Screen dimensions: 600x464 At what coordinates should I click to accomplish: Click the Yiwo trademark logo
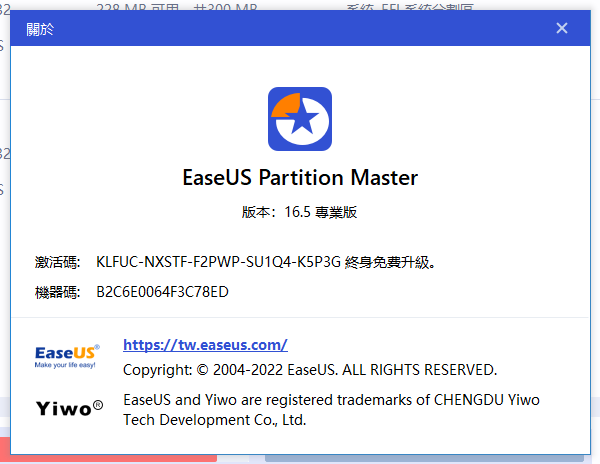pyautogui.click(x=69, y=408)
